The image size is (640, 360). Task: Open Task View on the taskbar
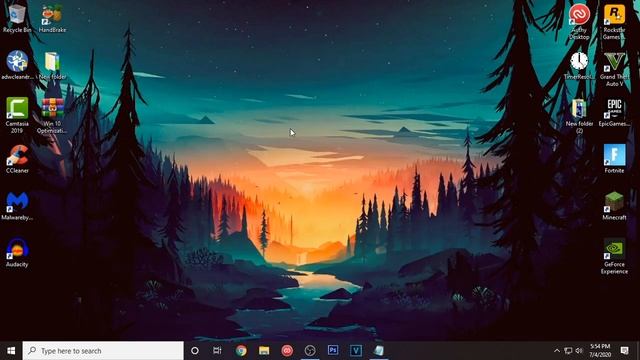217,351
